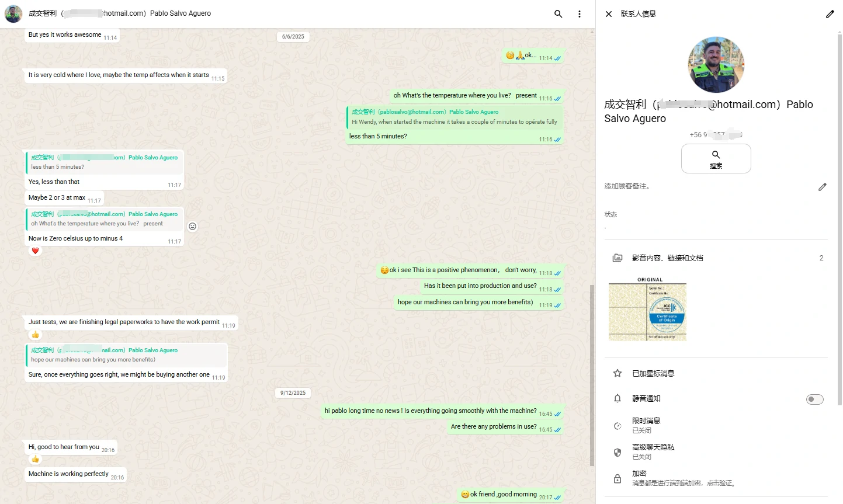Click the mute notifications bell icon
The width and height of the screenshot is (843, 504).
[x=617, y=398]
